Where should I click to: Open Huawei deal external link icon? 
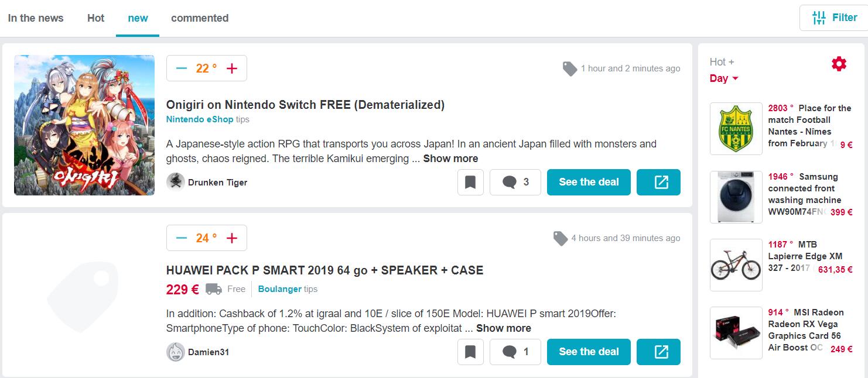pyautogui.click(x=658, y=352)
